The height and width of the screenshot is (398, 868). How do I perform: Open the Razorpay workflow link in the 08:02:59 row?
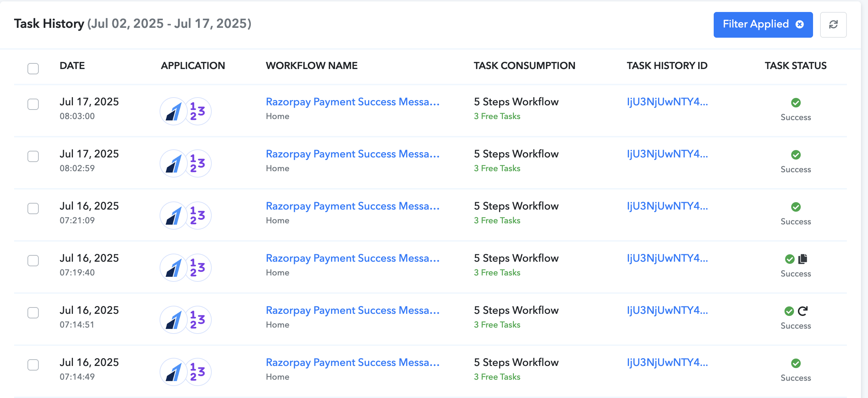tap(353, 154)
